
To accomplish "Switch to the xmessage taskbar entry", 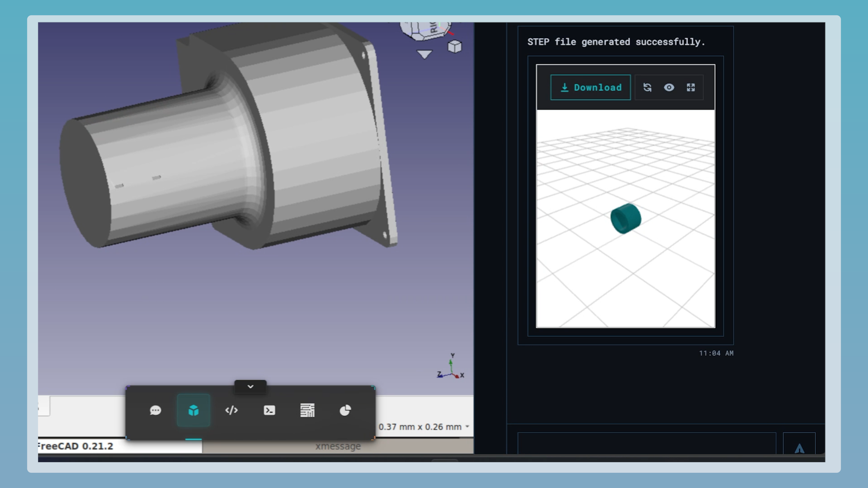I will point(338,446).
